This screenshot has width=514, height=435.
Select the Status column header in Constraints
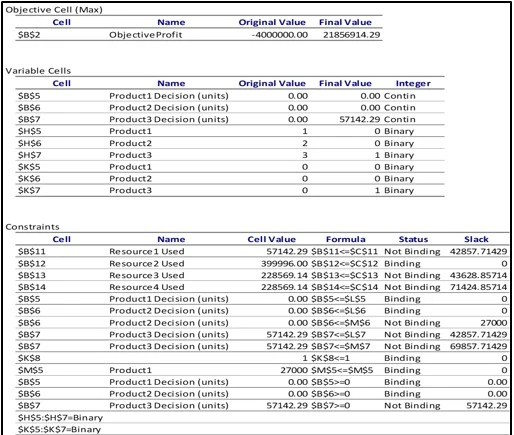point(413,239)
